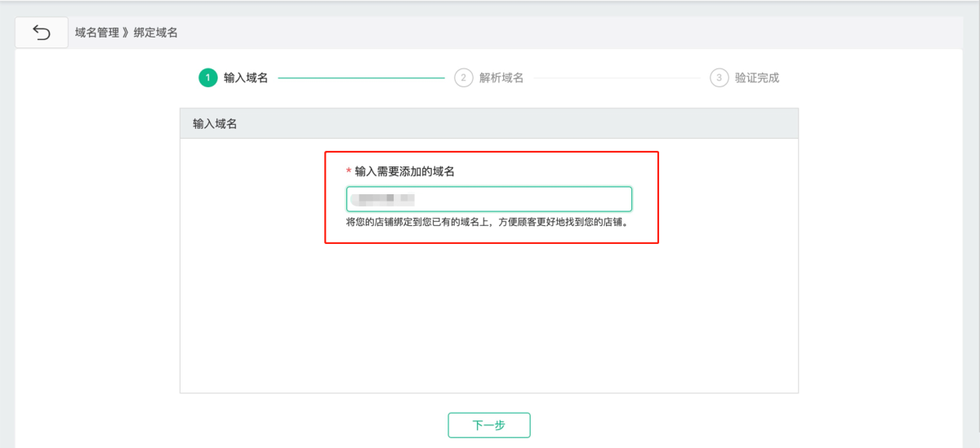
Task: Click the green progress line after step 1
Action: (x=361, y=78)
